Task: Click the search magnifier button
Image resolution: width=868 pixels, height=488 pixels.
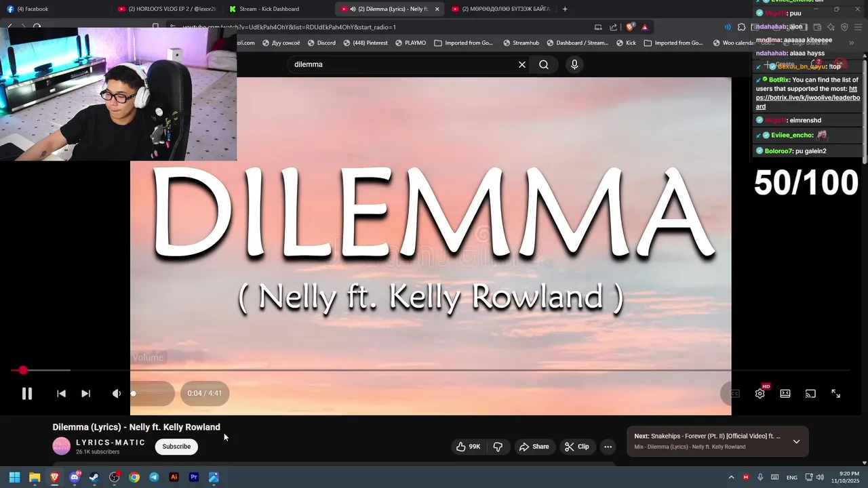Action: coord(544,64)
